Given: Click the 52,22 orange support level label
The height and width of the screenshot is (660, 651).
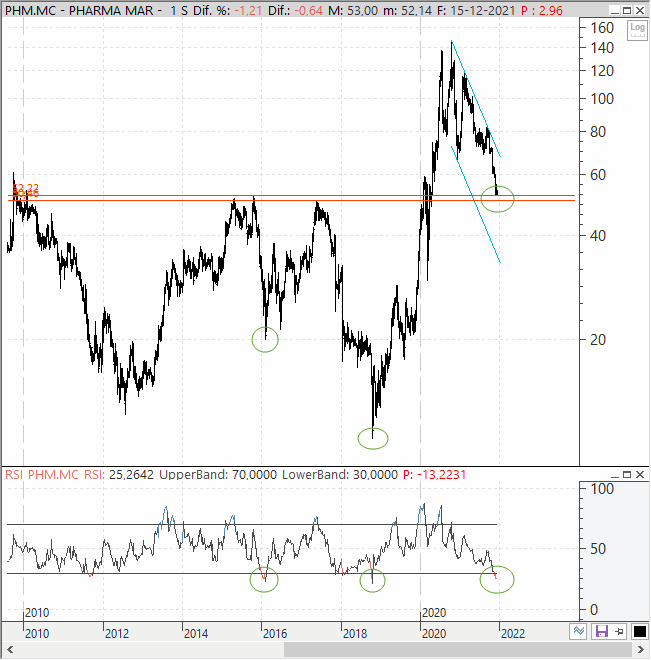Looking at the screenshot, I should point(26,188).
